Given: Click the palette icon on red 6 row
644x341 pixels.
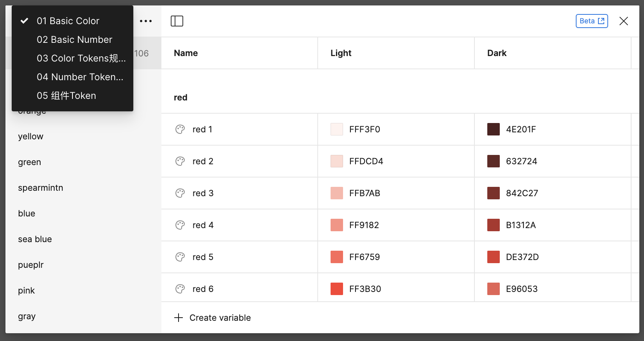Looking at the screenshot, I should click(180, 289).
